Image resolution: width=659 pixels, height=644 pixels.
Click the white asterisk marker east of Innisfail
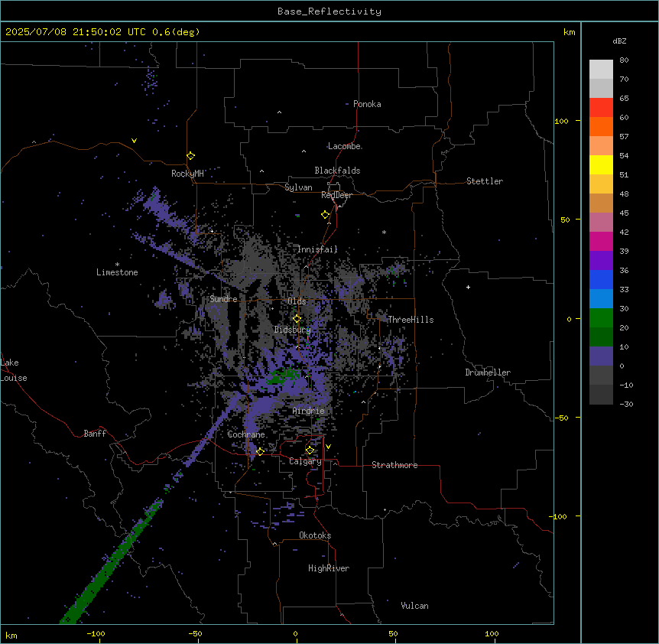coord(384,232)
